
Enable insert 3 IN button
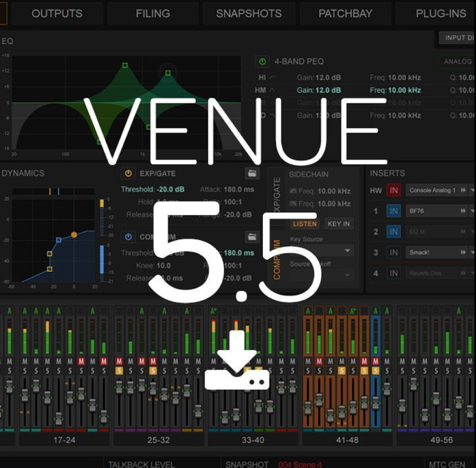[393, 253]
